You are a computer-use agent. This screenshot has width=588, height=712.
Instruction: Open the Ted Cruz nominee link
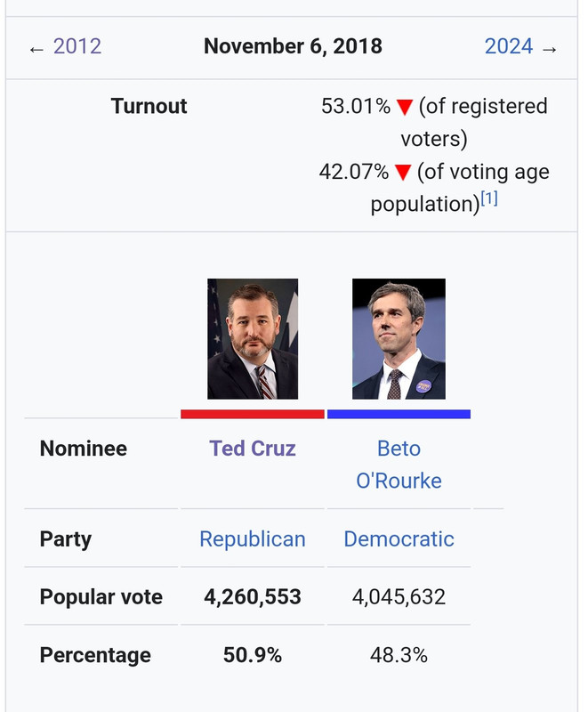tap(253, 449)
